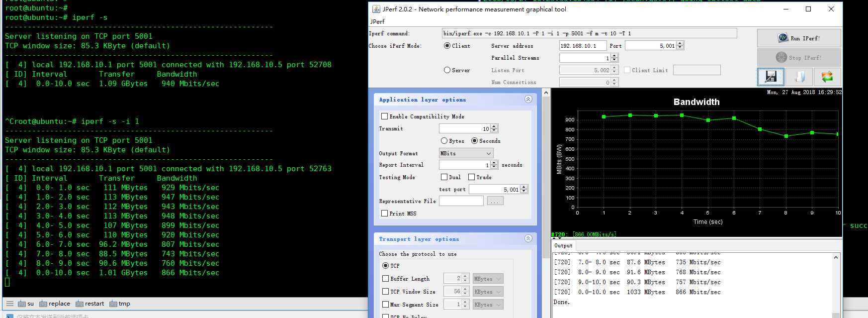Click the test port value field
This screenshot has height=318, width=868.
pos(495,189)
